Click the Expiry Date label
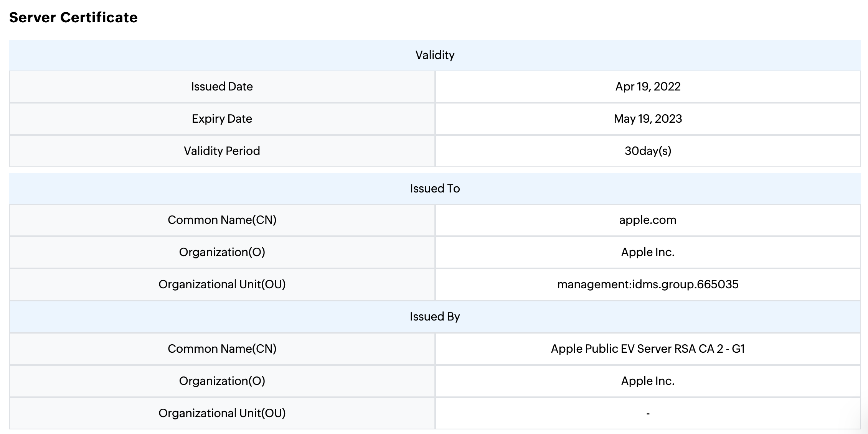868x434 pixels. pyautogui.click(x=222, y=119)
